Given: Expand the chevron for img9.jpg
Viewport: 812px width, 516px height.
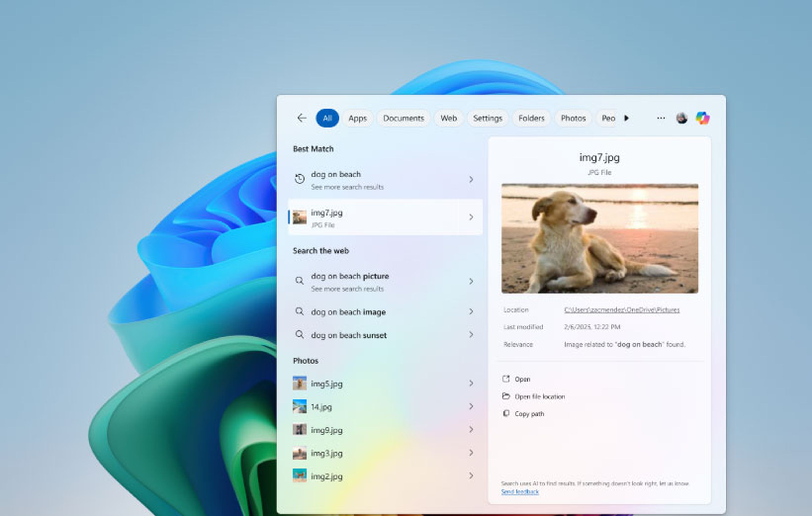Looking at the screenshot, I should [471, 429].
